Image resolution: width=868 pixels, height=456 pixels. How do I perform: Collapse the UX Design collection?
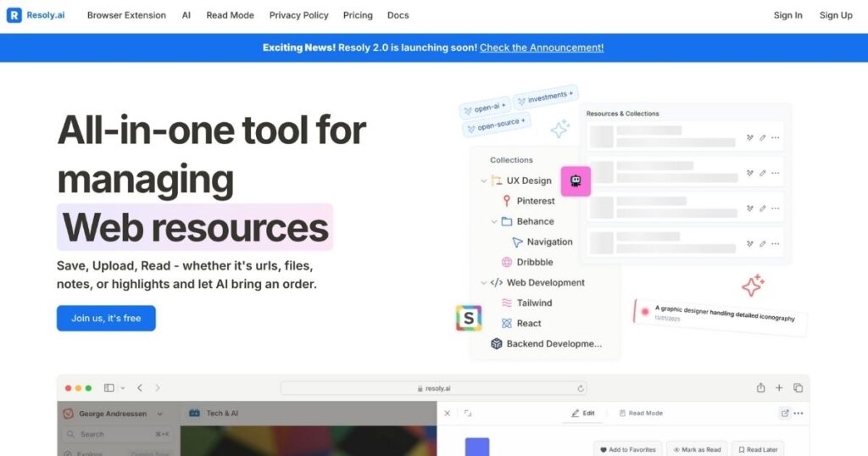click(x=484, y=181)
